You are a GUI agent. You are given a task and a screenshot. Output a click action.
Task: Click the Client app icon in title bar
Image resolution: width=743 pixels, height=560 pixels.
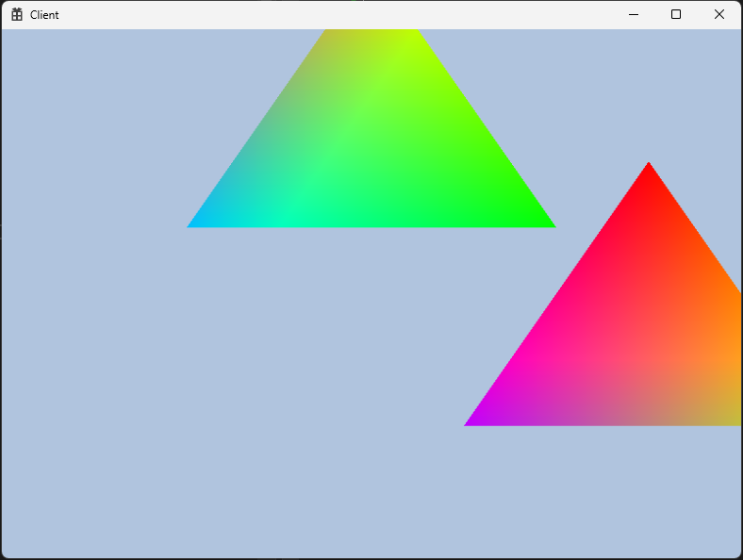click(17, 15)
